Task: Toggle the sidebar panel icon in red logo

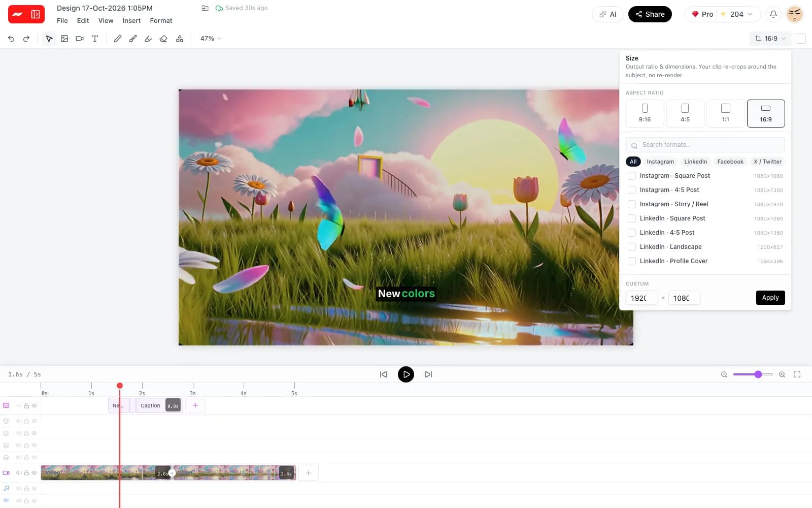Action: [36, 14]
